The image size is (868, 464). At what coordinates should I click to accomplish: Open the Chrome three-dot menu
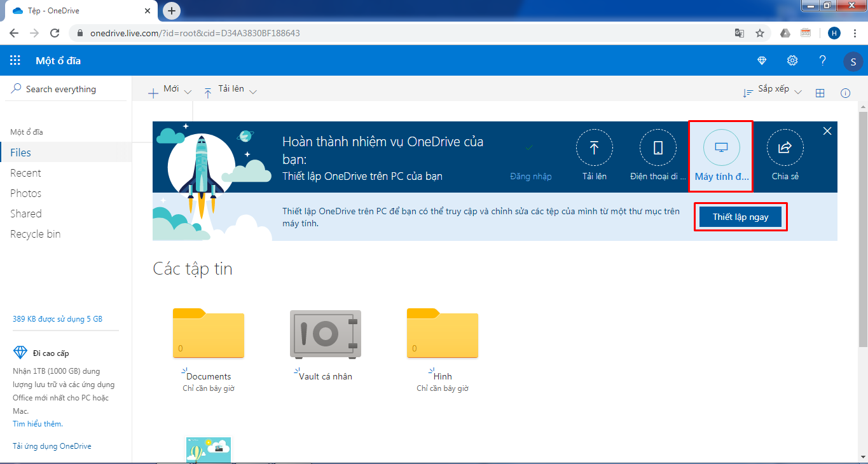[x=855, y=33]
